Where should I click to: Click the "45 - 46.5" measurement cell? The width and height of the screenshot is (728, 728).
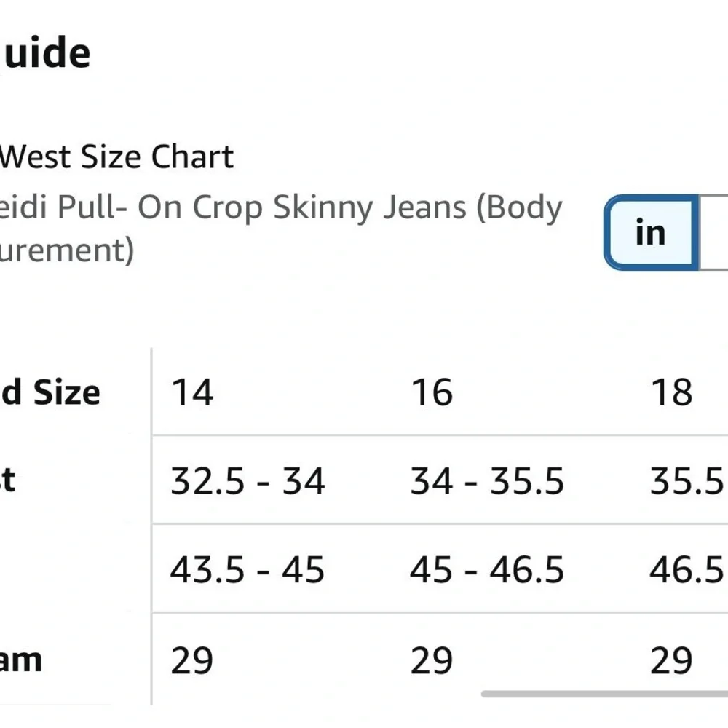487,570
